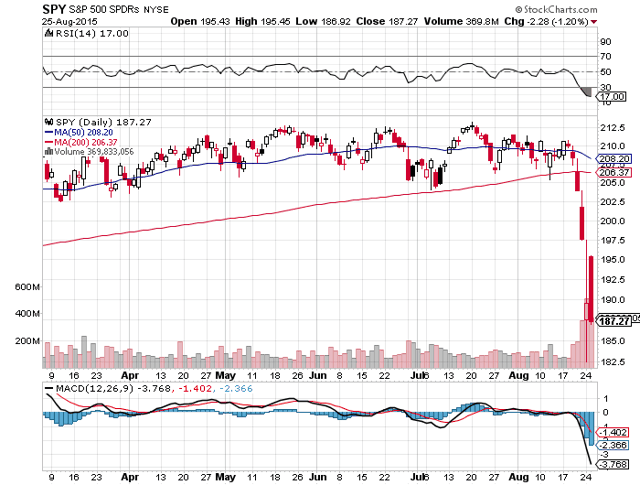Click the -1.402 tag on MACD axis
This screenshot has width=640, height=485.
pos(613,432)
